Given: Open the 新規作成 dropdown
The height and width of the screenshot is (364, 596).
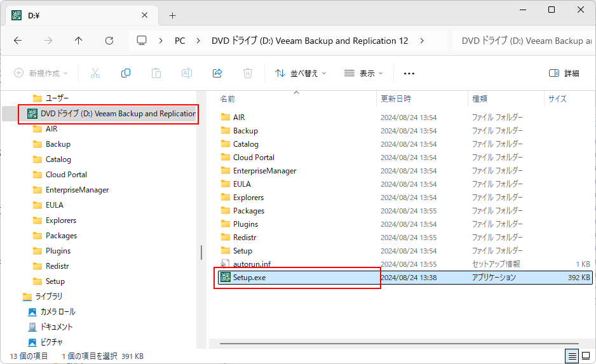Looking at the screenshot, I should (x=41, y=73).
